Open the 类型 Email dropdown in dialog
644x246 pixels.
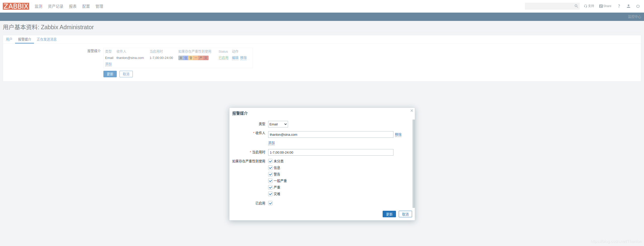[278, 124]
